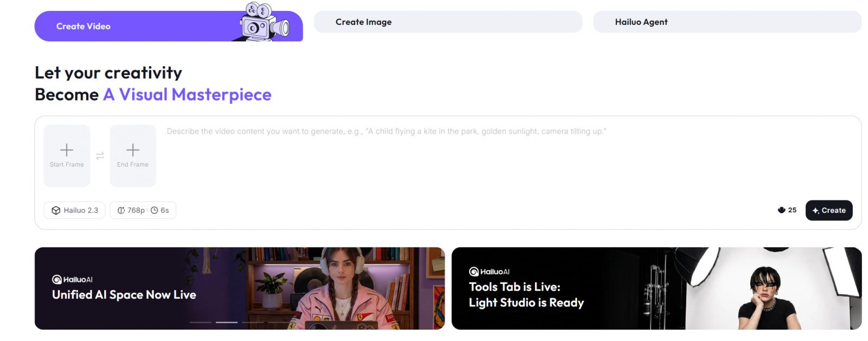Click the Let your creativity heading

[108, 73]
